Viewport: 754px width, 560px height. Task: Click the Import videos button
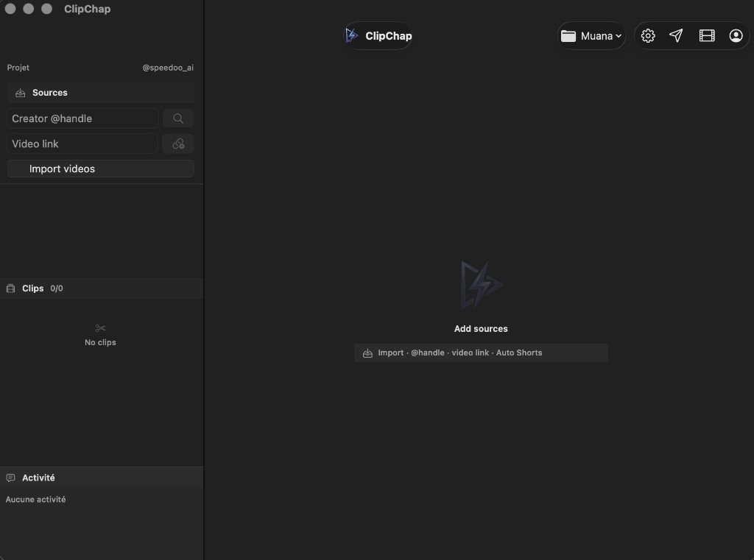100,169
